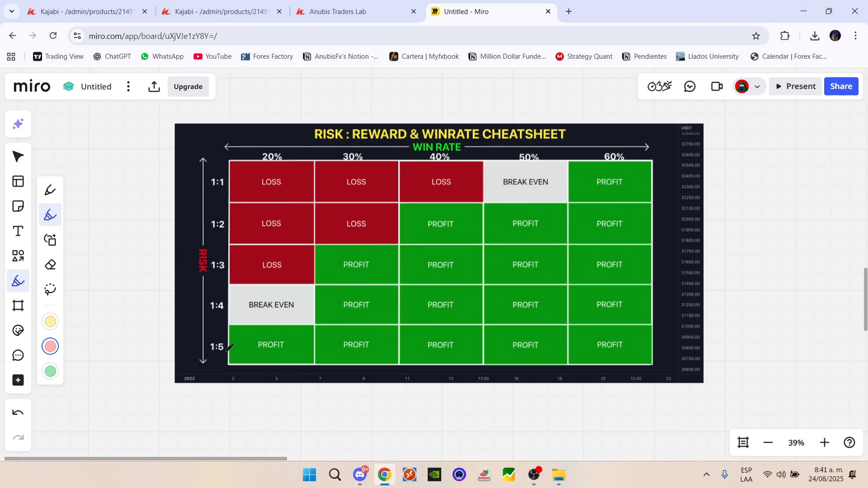The image size is (868, 488).
Task: Open Trading View bookmark
Action: (58, 56)
